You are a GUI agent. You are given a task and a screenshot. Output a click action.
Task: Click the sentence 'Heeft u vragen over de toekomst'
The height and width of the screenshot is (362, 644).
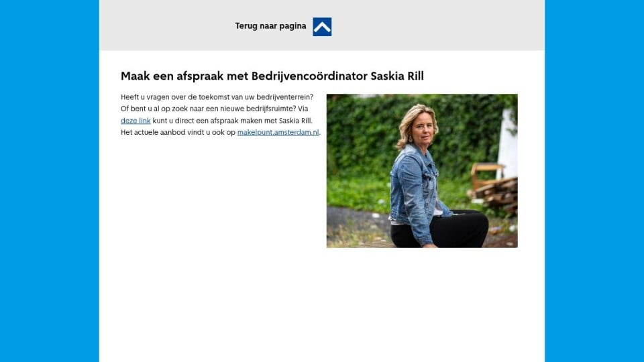(x=217, y=97)
